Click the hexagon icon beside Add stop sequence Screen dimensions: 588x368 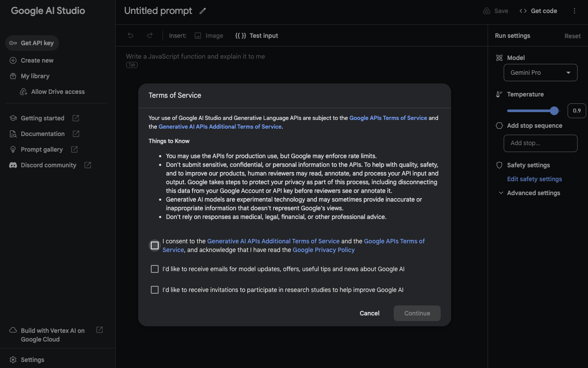(x=499, y=126)
